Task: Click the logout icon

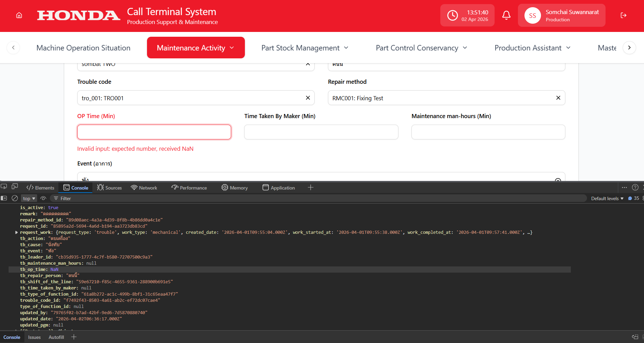Action: point(623,15)
